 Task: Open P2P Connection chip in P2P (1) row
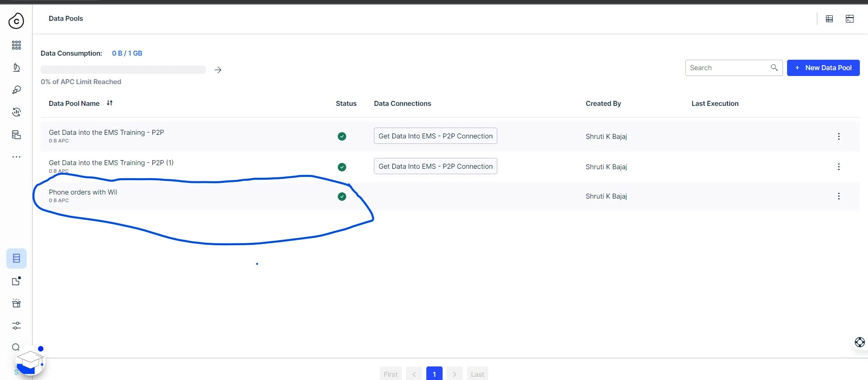(x=435, y=166)
